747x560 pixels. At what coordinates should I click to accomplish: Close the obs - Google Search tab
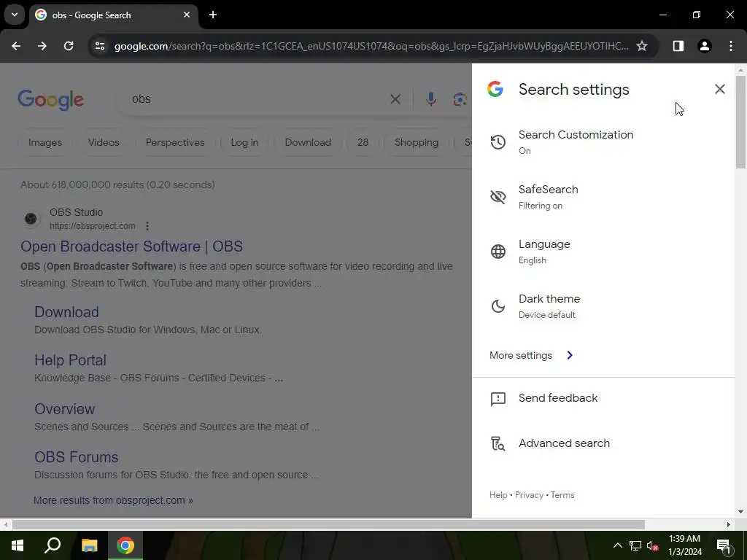(x=187, y=15)
